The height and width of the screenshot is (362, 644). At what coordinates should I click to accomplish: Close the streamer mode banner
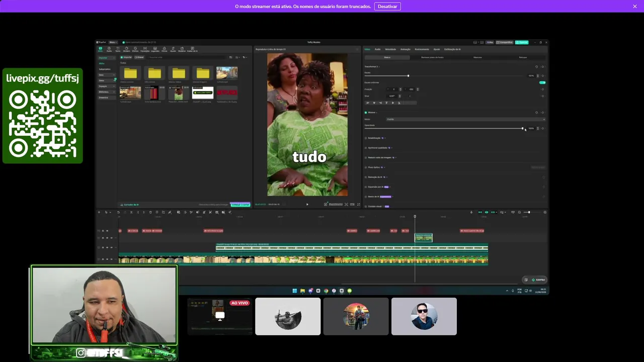pos(635,7)
